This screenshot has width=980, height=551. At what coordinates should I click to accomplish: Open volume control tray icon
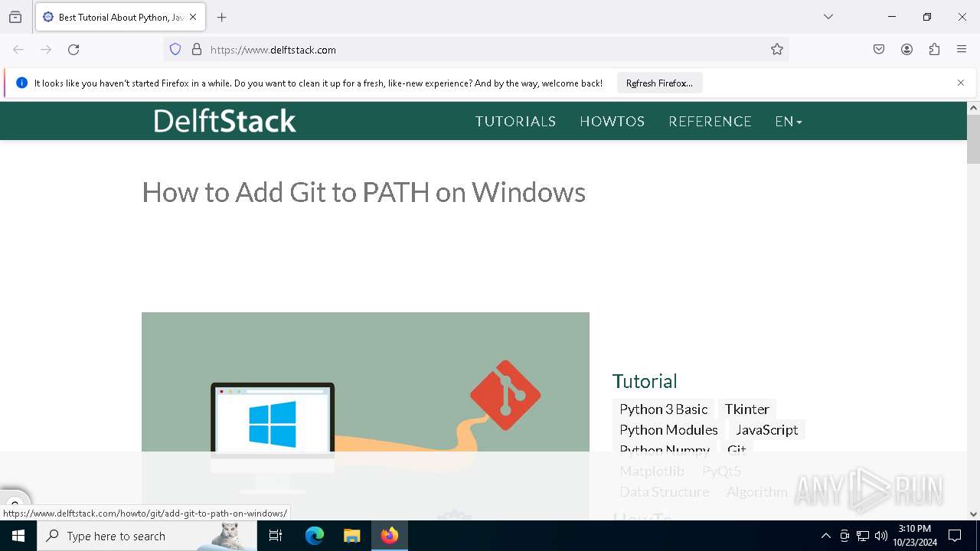(x=881, y=536)
